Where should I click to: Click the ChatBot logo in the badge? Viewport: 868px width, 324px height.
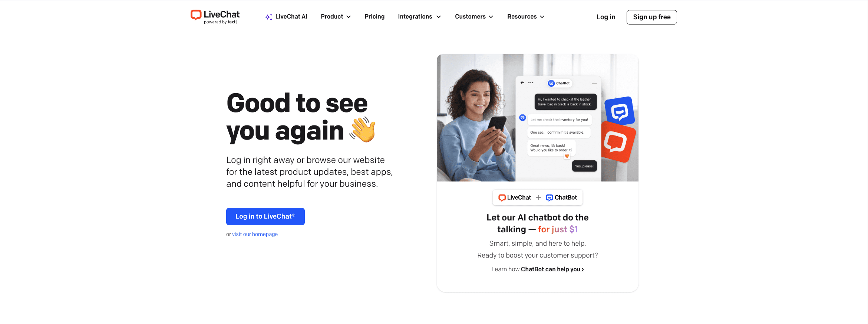click(x=561, y=197)
